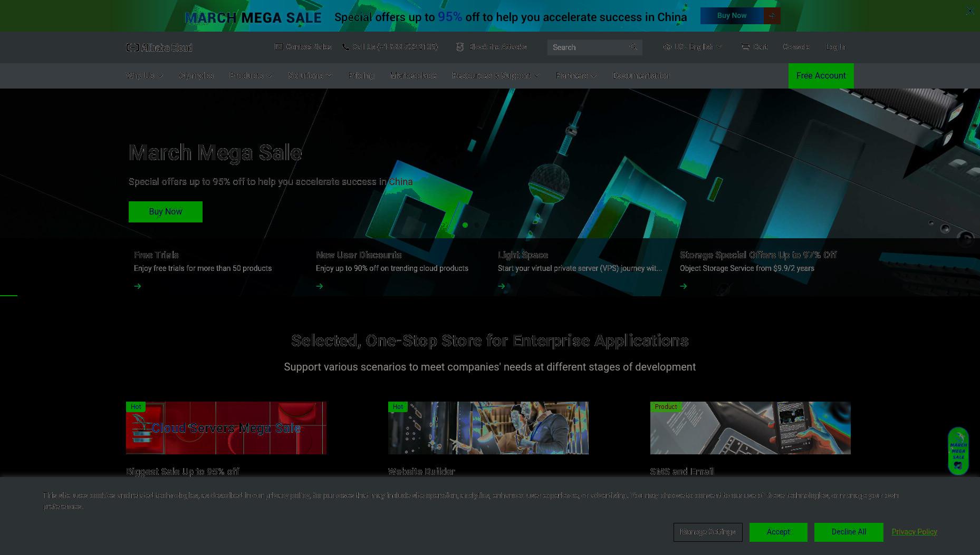Expand the Products dropdown menu
Screen dimensions: 980x555
251,75
